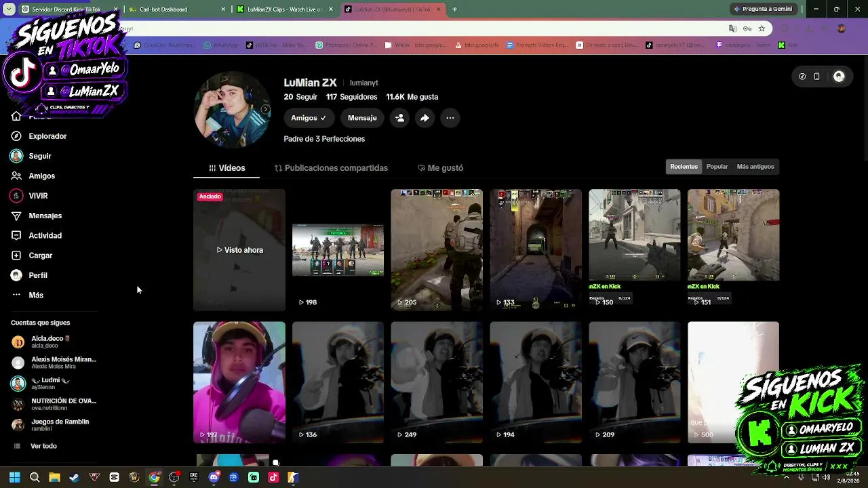This screenshot has width=868, height=488.
Task: Open a new browser tab
Action: [x=454, y=9]
